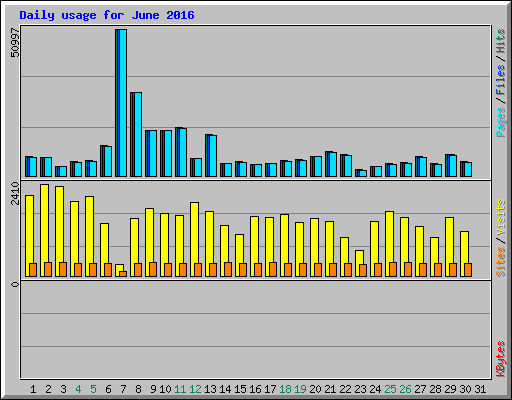Click the 'Hits' legend label

point(500,41)
